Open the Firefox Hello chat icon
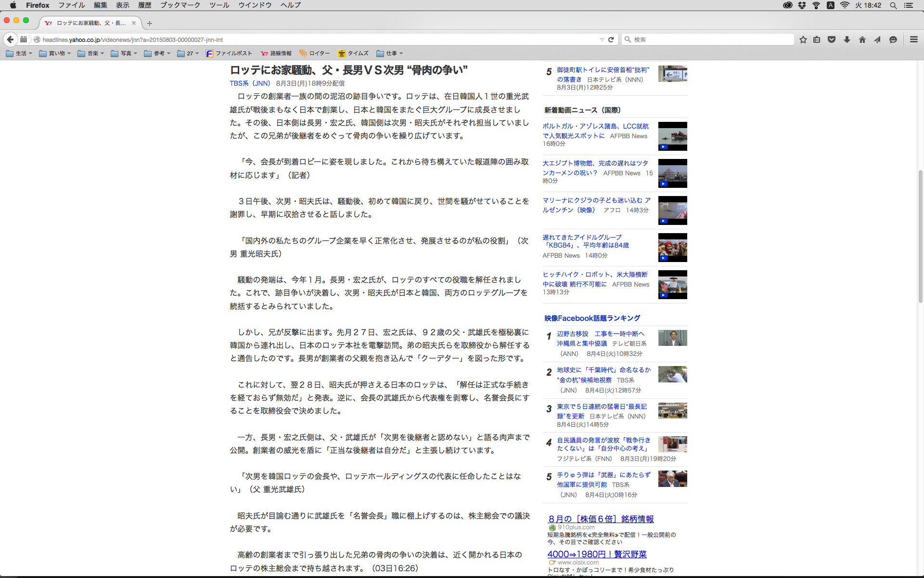 click(x=893, y=39)
